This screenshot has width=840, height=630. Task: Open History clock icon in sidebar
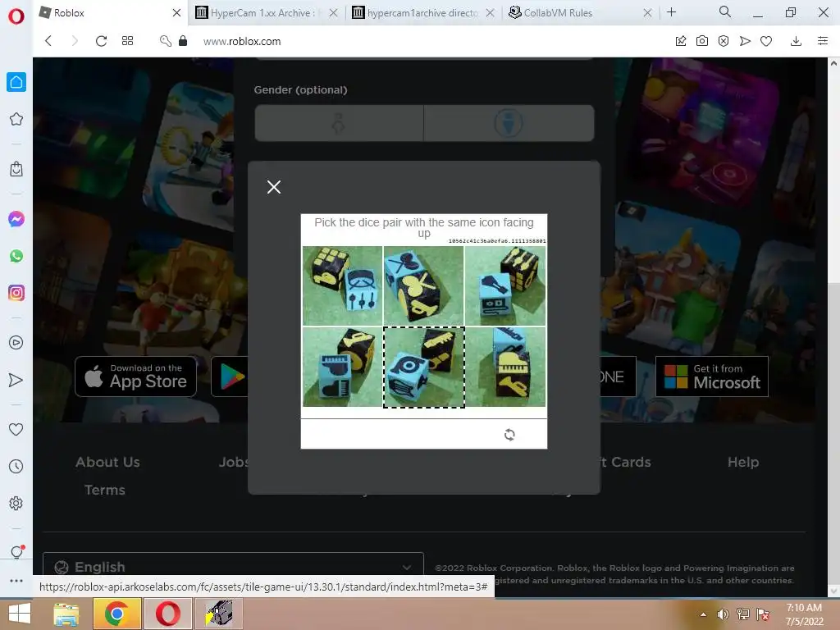coord(16,467)
